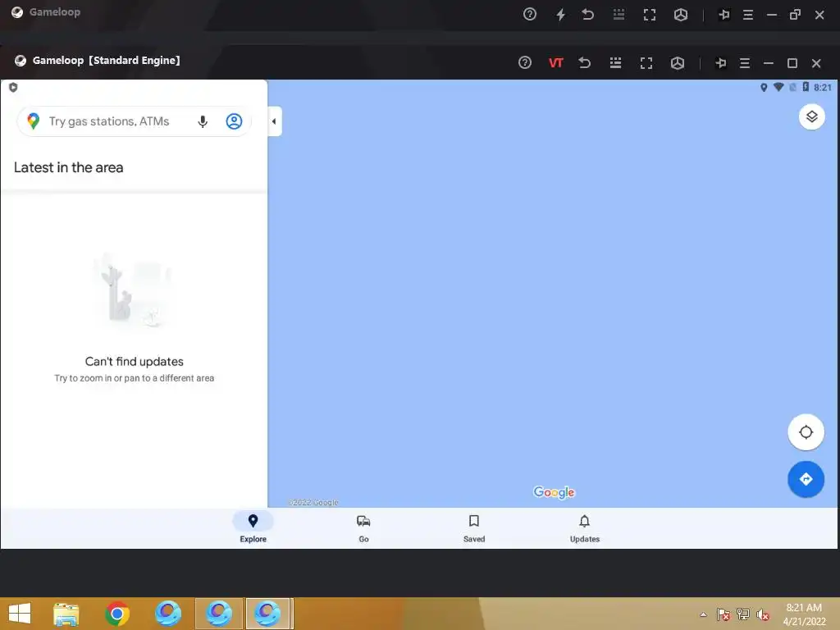Open the Updates tab

click(x=584, y=528)
